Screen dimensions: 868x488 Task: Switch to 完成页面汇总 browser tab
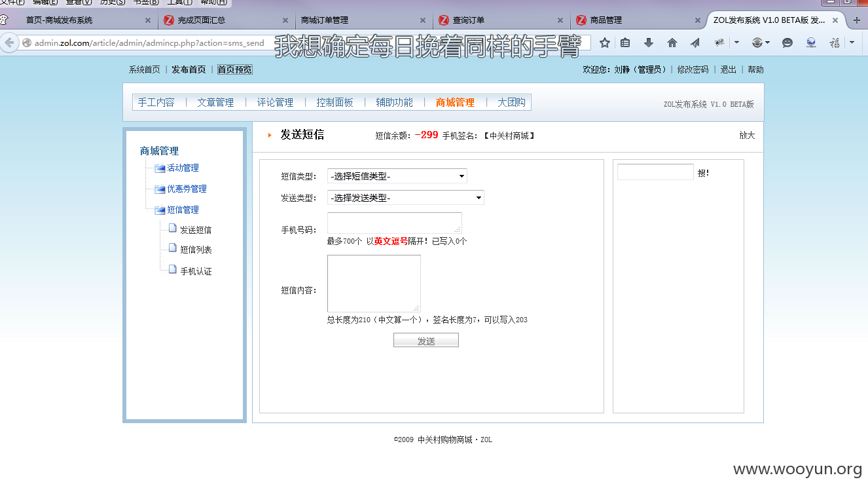pos(226,20)
